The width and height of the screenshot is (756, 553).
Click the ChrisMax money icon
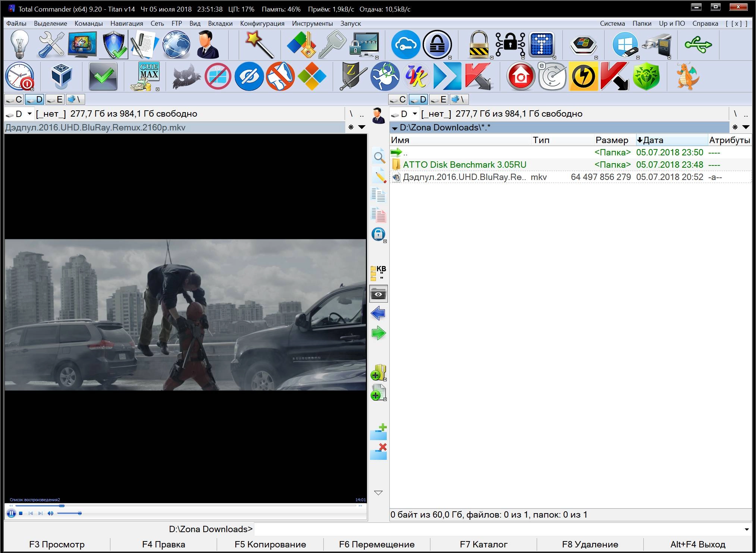146,76
